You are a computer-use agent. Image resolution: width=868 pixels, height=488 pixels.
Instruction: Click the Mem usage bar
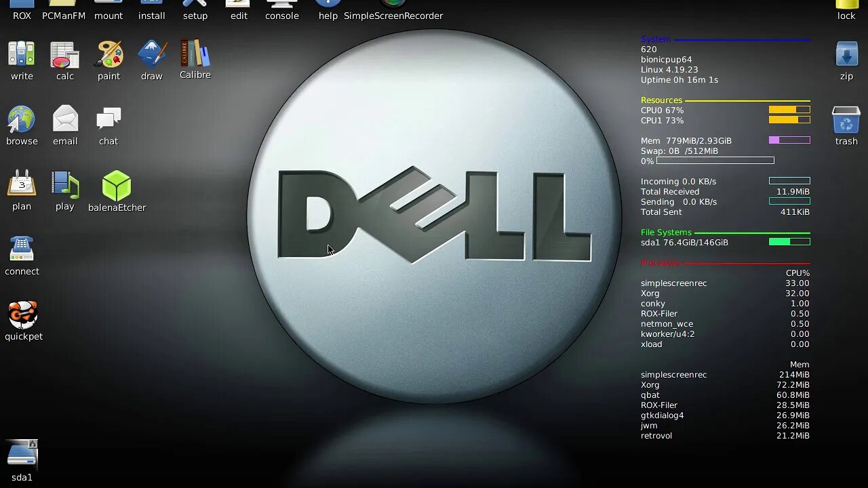coord(789,140)
